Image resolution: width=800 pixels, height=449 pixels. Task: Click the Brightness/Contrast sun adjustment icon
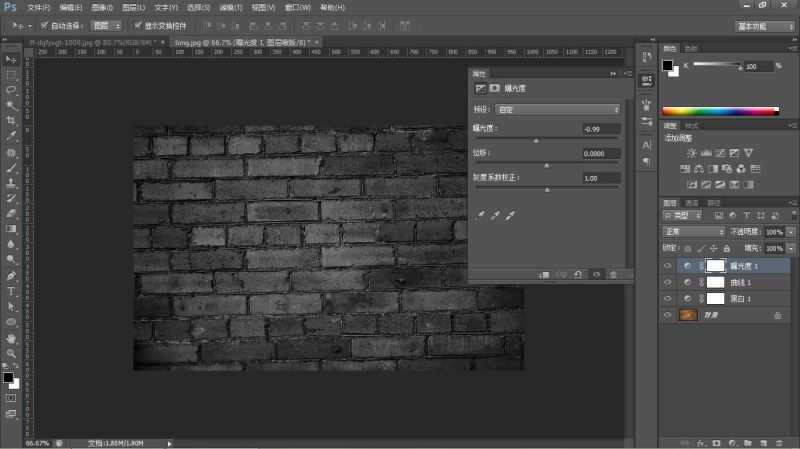point(691,152)
